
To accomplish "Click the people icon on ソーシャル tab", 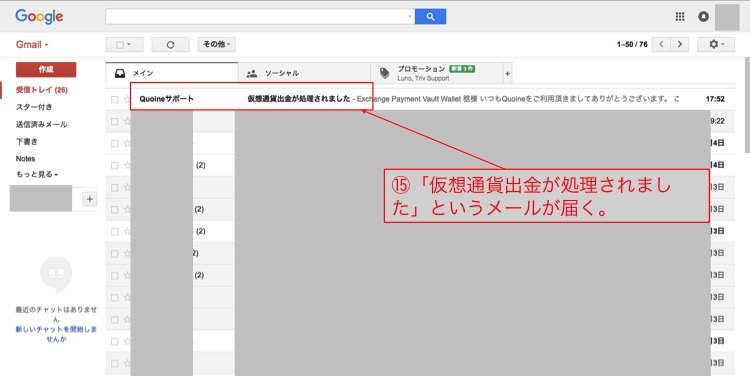I will tap(252, 74).
